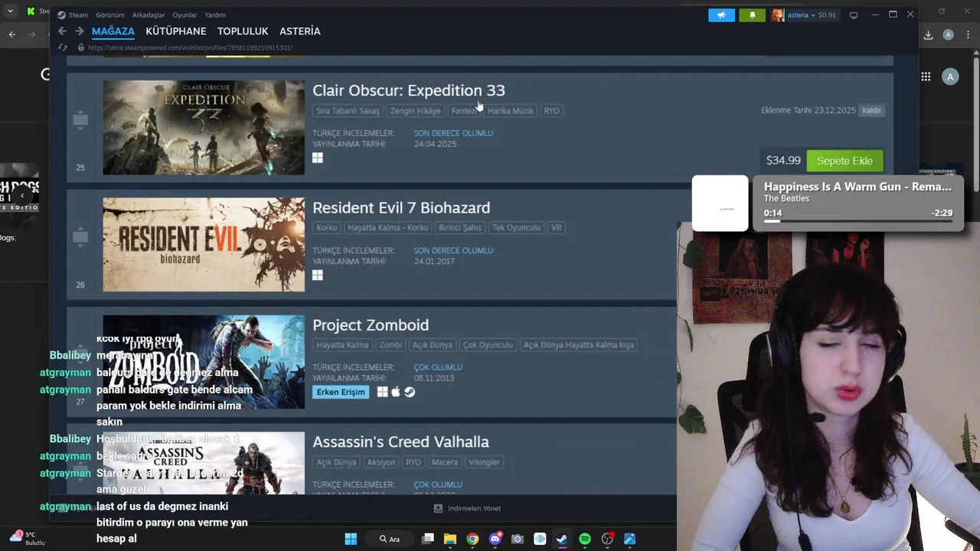Reload the Steam wishlist page
Screen dimensions: 980x551
click(63, 47)
